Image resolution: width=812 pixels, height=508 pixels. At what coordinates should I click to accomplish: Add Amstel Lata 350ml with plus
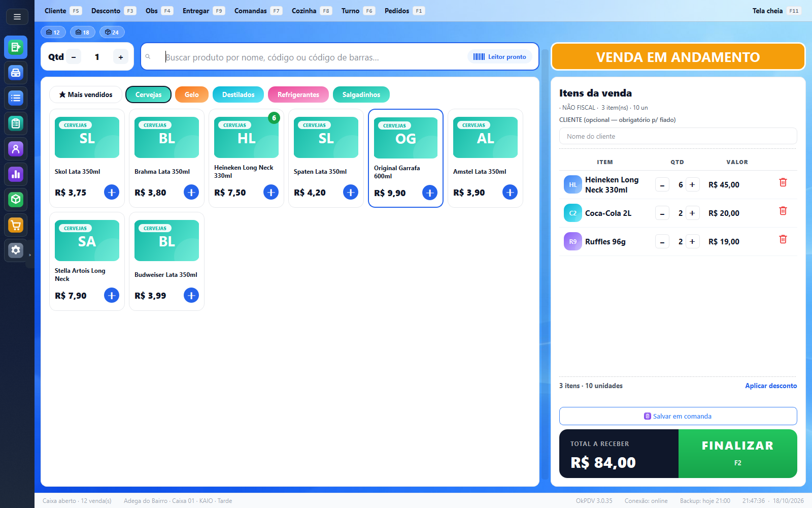[x=510, y=192]
